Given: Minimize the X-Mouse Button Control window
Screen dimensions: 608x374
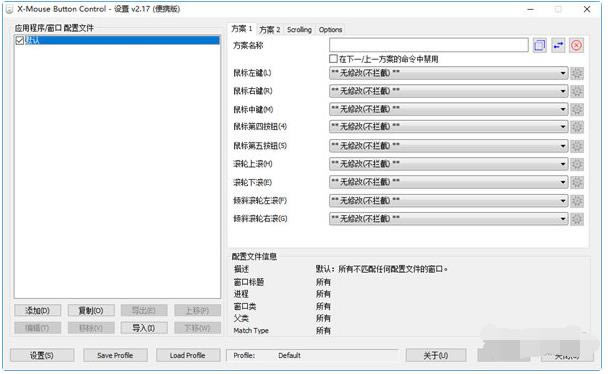Looking at the screenshot, I should click(531, 9).
